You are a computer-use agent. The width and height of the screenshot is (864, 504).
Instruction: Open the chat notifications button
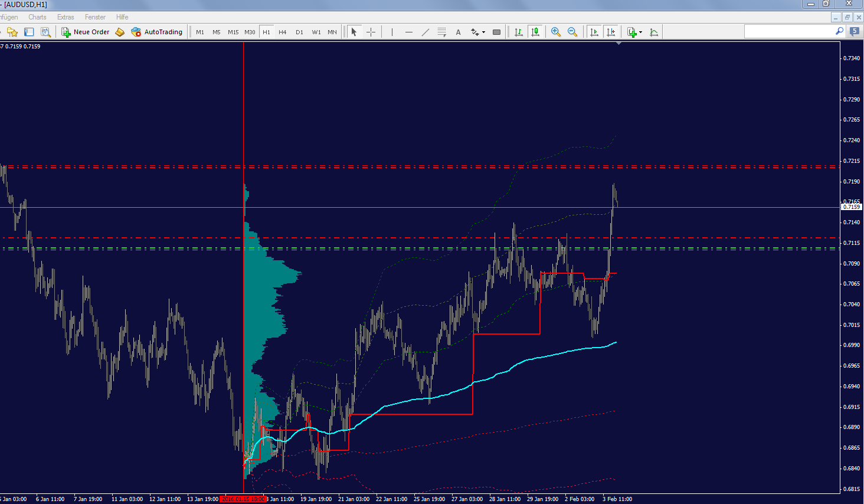point(854,31)
